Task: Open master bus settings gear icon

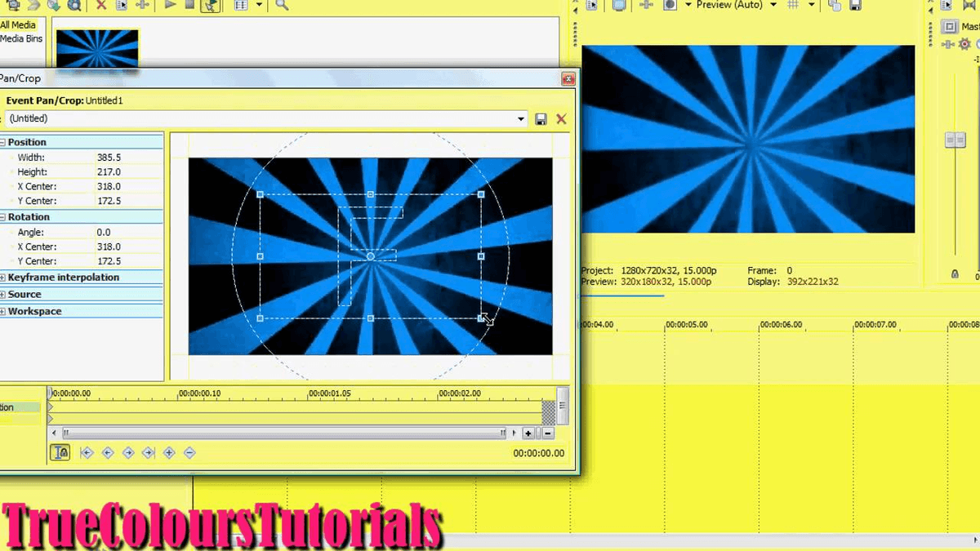Action: click(x=964, y=44)
